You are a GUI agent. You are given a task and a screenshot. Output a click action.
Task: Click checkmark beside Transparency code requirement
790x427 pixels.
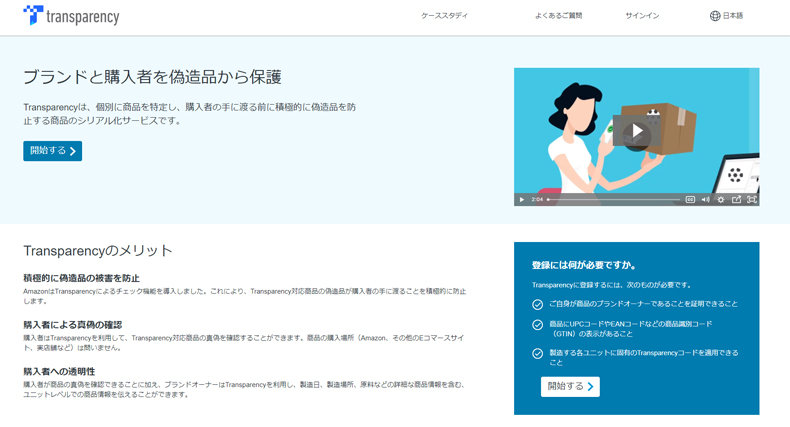[538, 353]
